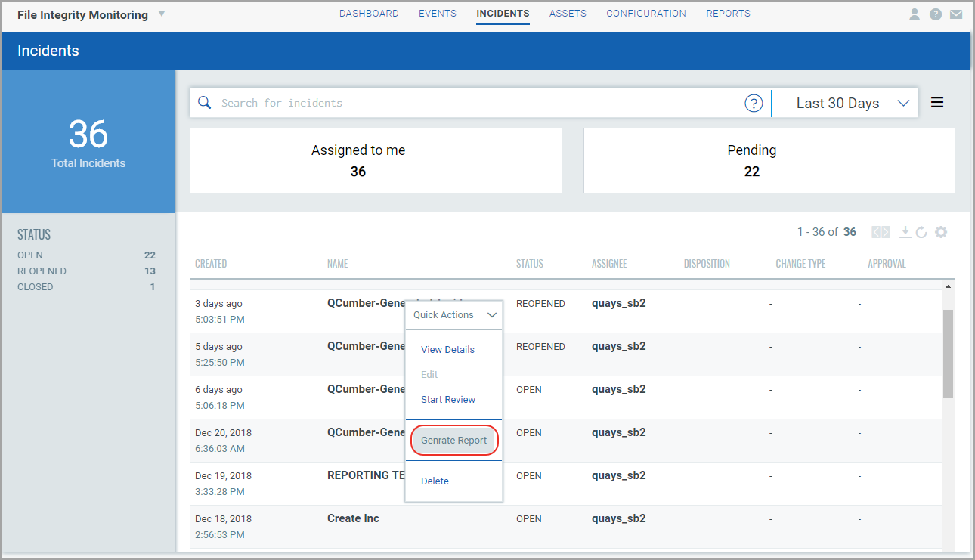
Task: Select Generate Report in Quick Actions
Action: (x=454, y=441)
